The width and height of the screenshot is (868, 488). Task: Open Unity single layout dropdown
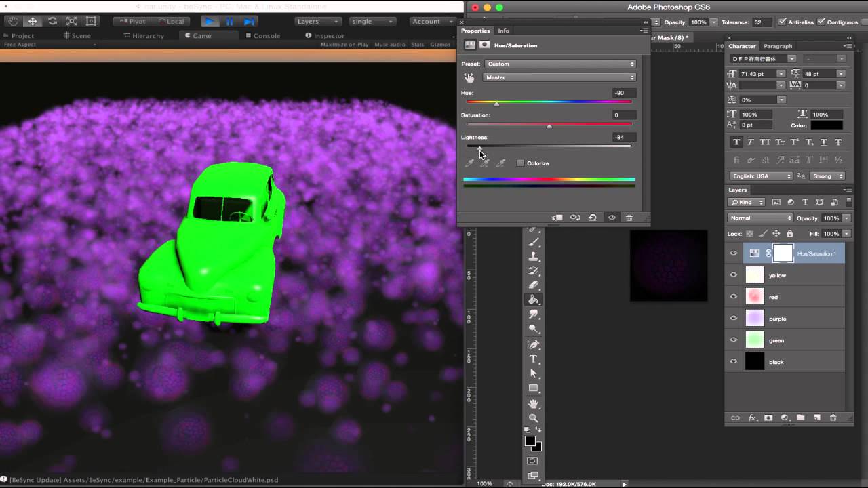(372, 22)
